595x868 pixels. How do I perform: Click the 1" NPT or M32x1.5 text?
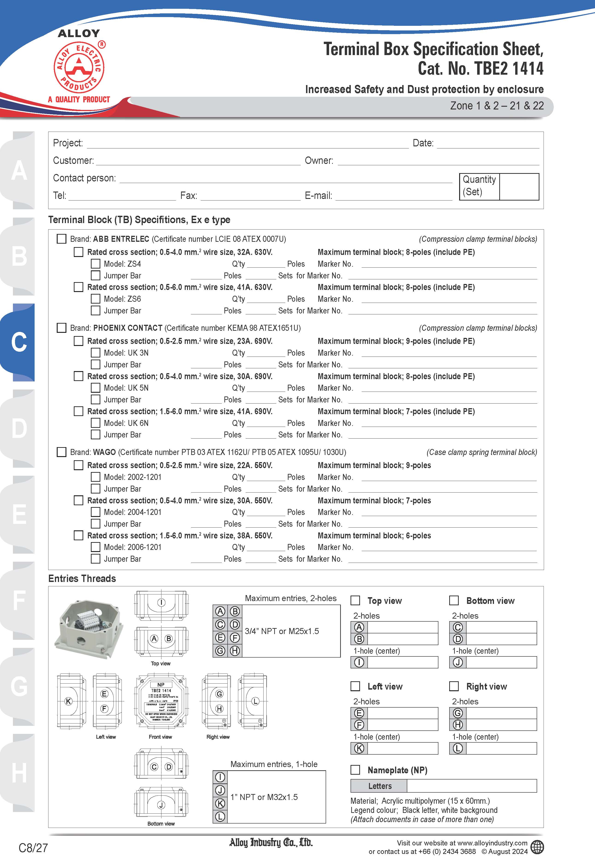click(x=264, y=797)
